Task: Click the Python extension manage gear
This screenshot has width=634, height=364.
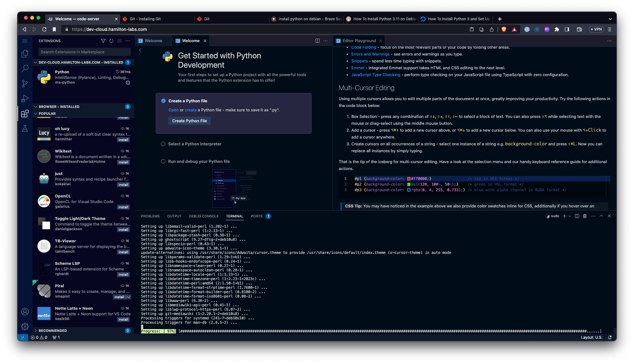Action: [x=128, y=83]
